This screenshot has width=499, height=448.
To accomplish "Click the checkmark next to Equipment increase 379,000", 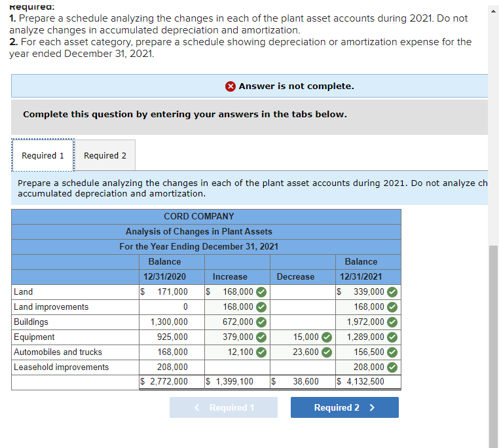I will pyautogui.click(x=261, y=337).
